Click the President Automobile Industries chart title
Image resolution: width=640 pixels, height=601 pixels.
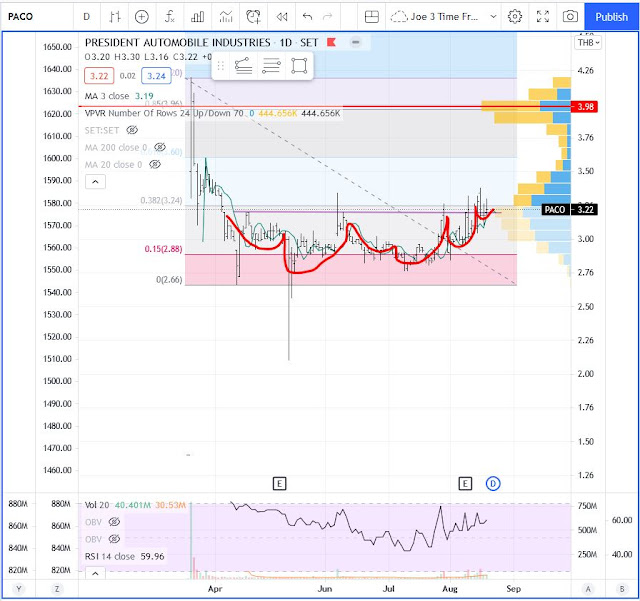click(178, 42)
